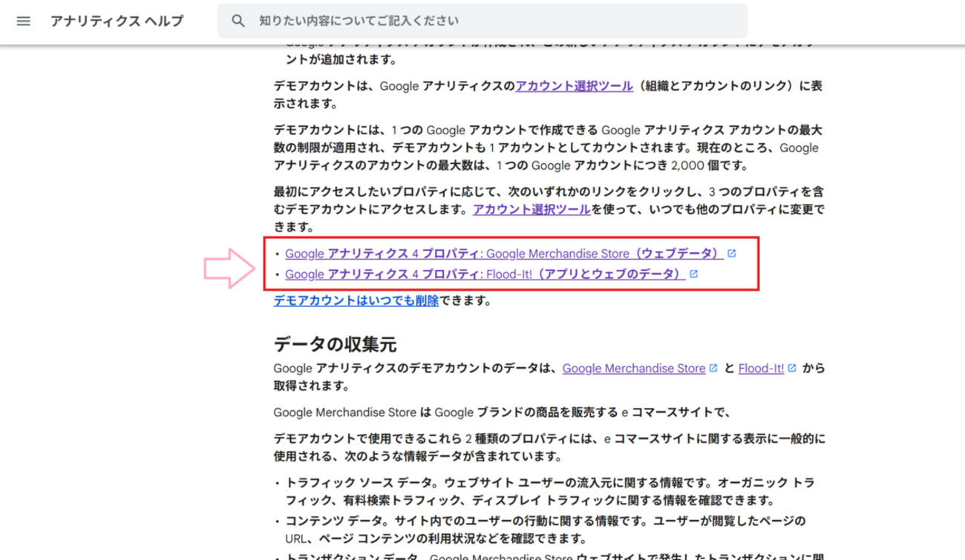Open アカウント選択ツール link before （組織とアカウントのリンク）
The width and height of the screenshot is (965, 560).
[x=574, y=85]
